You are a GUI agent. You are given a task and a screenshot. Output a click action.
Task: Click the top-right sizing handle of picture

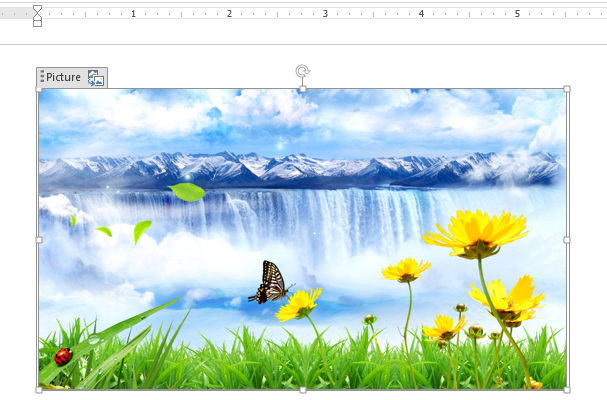tap(567, 89)
